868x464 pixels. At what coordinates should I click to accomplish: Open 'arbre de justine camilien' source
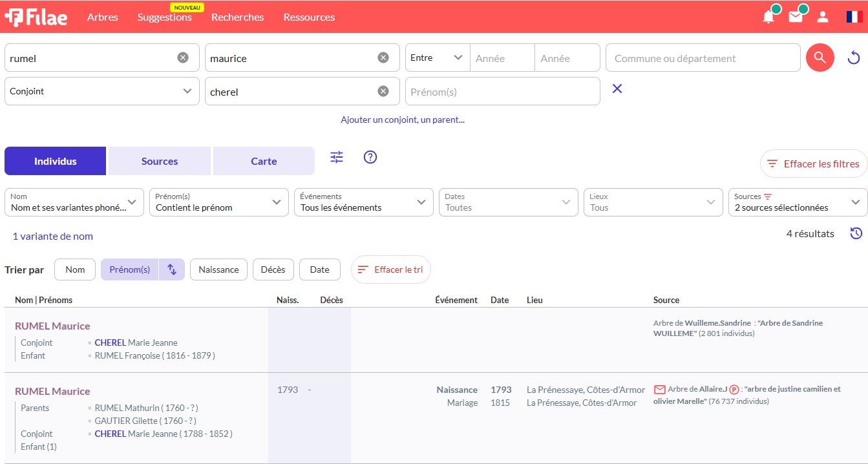coord(747,395)
